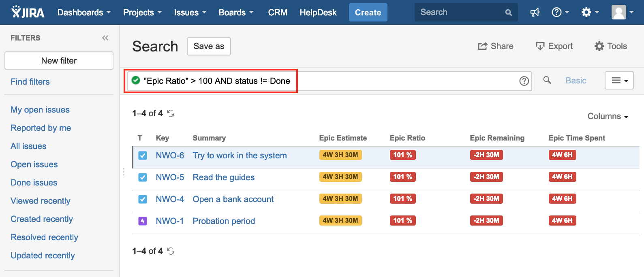Open the announcements megaphone icon
644x277 pixels.
(x=535, y=13)
